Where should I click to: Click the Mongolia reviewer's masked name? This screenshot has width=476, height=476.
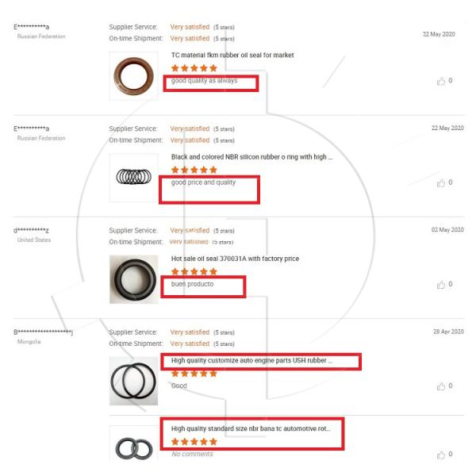tap(44, 332)
